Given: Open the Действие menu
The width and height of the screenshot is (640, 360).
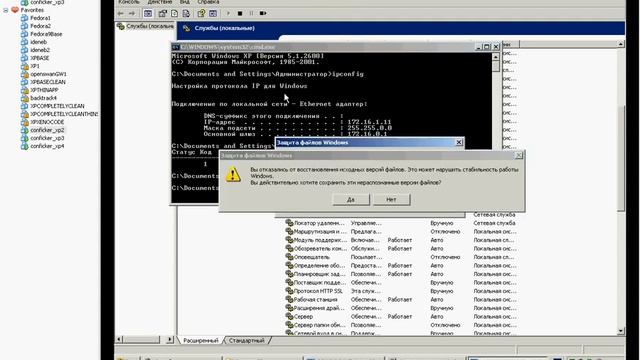Looking at the screenshot, I should tap(160, 2).
